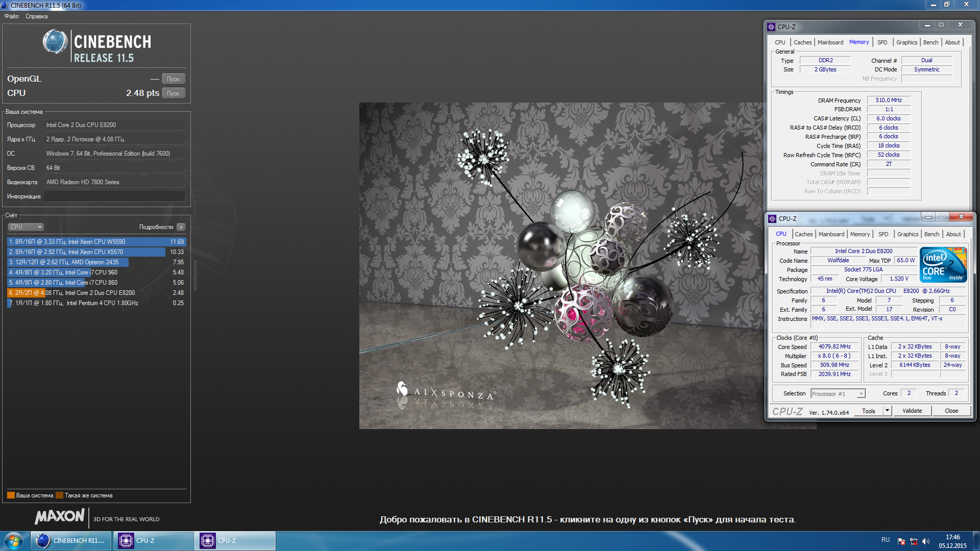Switch to second CPU-Z taskbar item
The height and width of the screenshot is (551, 980).
tap(235, 541)
